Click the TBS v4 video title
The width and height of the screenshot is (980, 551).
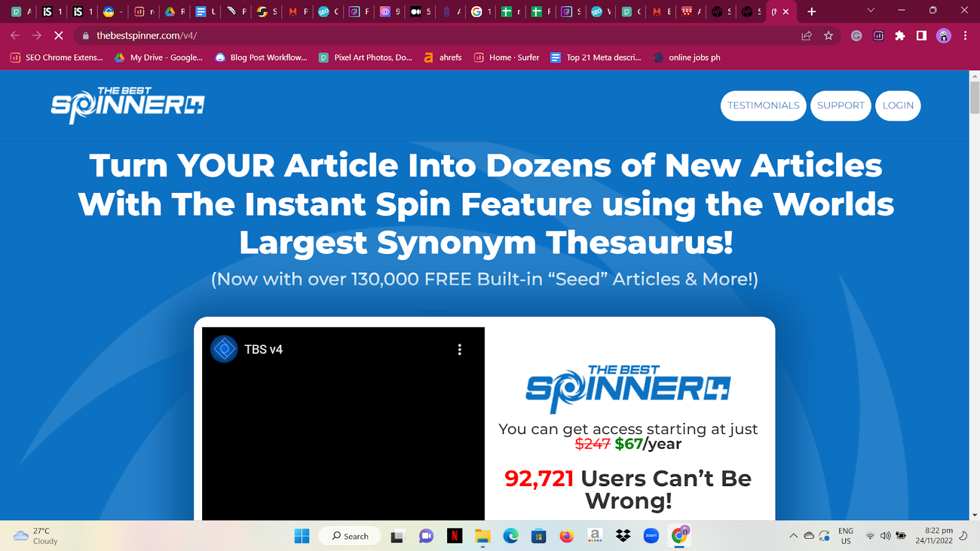(x=263, y=350)
